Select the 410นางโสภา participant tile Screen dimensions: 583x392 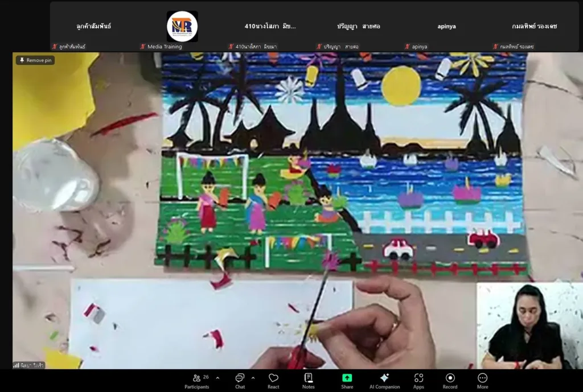coord(270,26)
